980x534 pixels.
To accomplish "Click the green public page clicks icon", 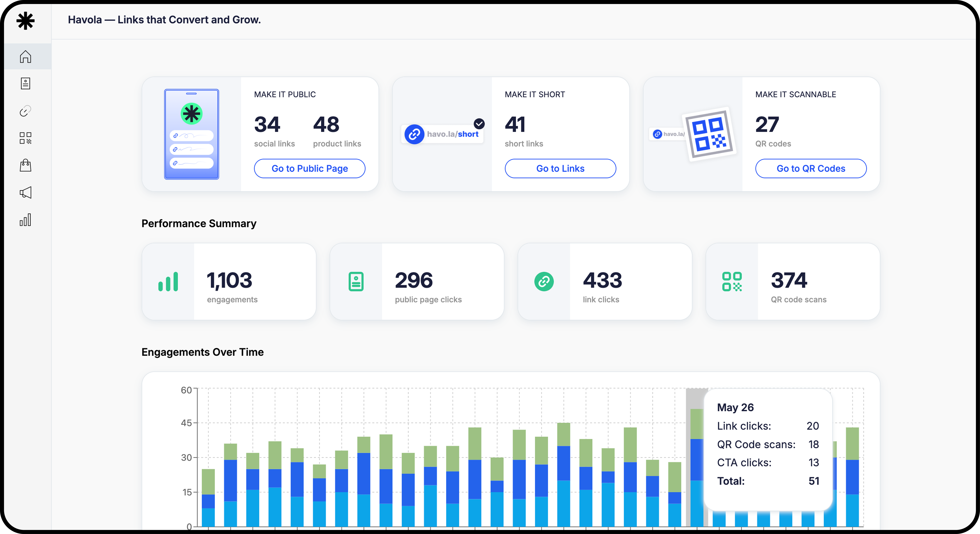I will (x=356, y=281).
